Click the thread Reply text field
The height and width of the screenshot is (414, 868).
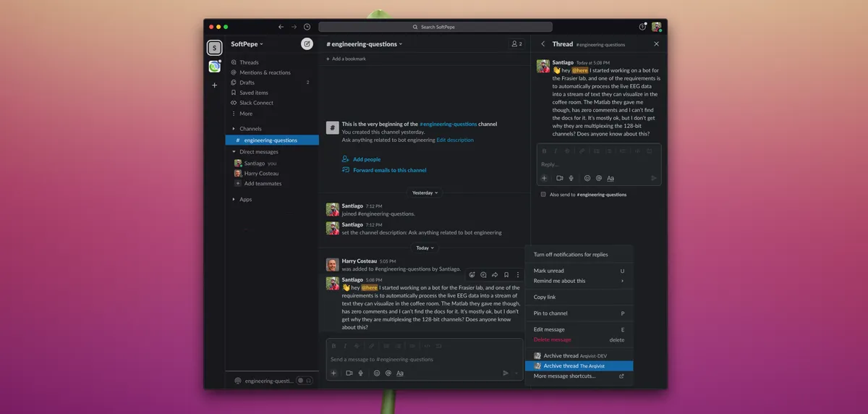[599, 164]
